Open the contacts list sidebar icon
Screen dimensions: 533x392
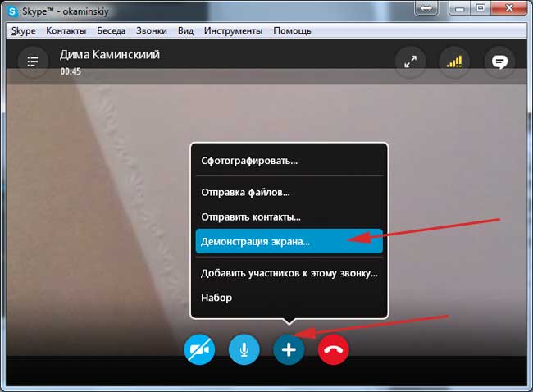33,62
